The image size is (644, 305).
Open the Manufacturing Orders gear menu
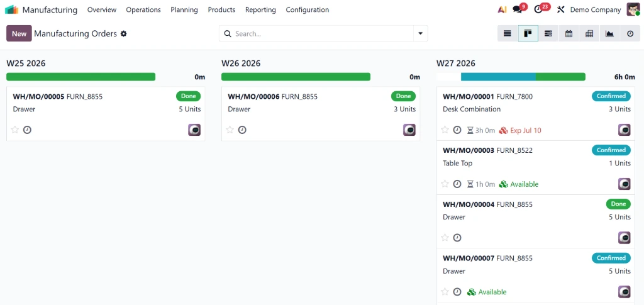(x=124, y=34)
